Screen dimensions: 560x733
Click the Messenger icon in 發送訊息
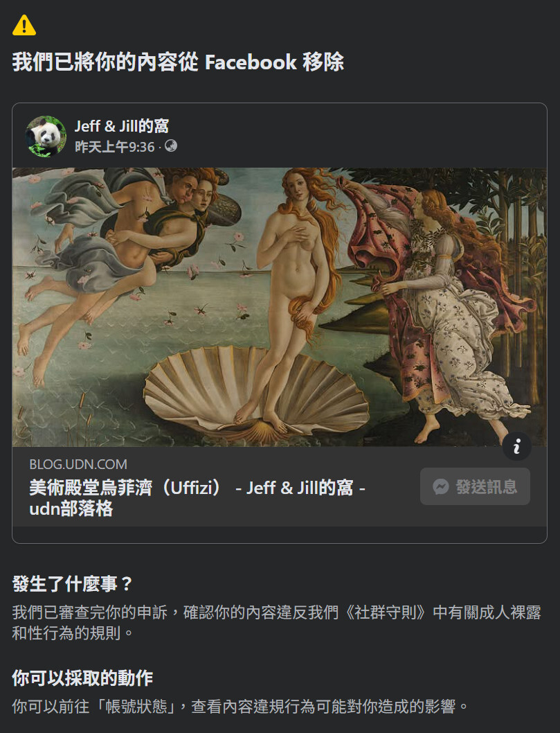tap(441, 486)
